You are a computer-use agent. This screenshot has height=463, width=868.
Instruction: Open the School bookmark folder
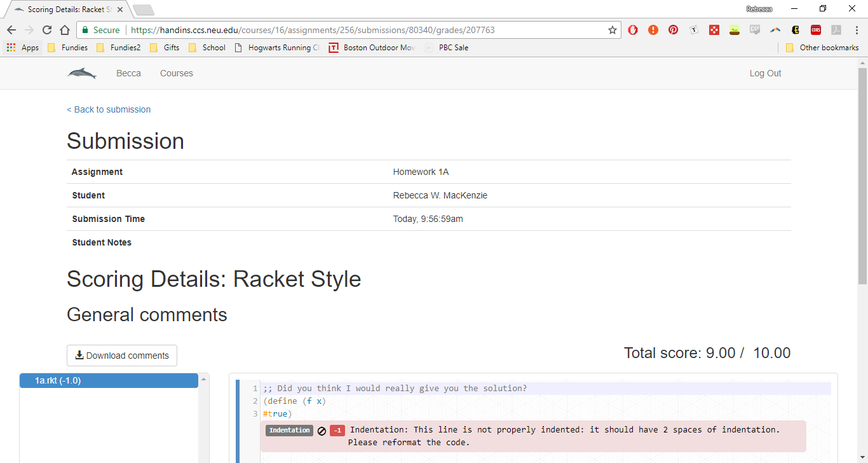207,48
